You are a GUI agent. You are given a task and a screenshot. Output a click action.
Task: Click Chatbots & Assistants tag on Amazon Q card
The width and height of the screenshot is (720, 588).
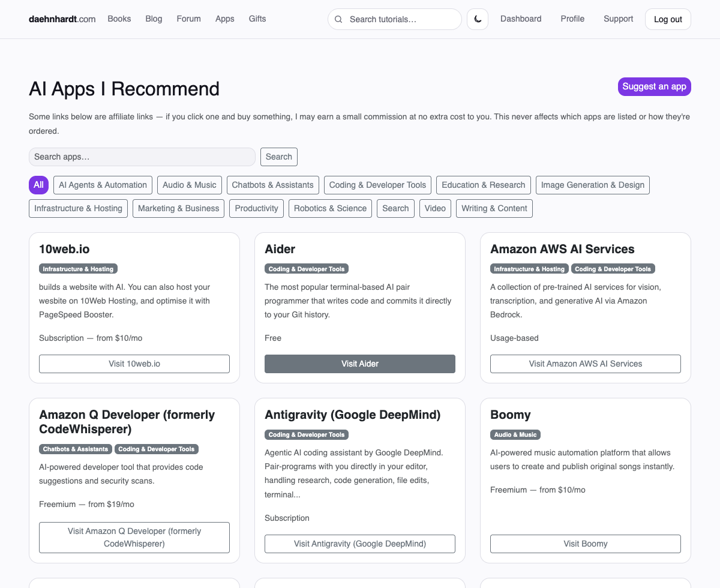(x=76, y=449)
